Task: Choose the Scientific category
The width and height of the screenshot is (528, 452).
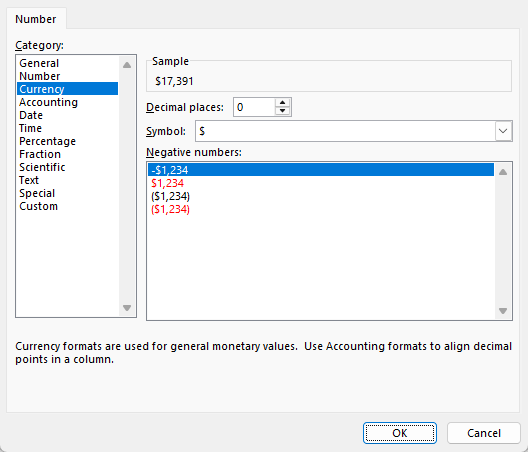Action: pyautogui.click(x=67, y=167)
